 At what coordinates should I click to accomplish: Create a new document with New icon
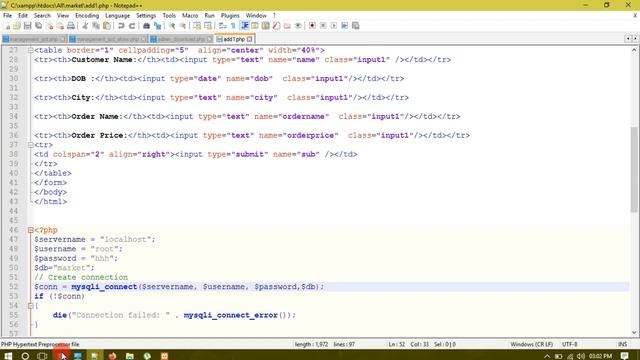click(7, 26)
